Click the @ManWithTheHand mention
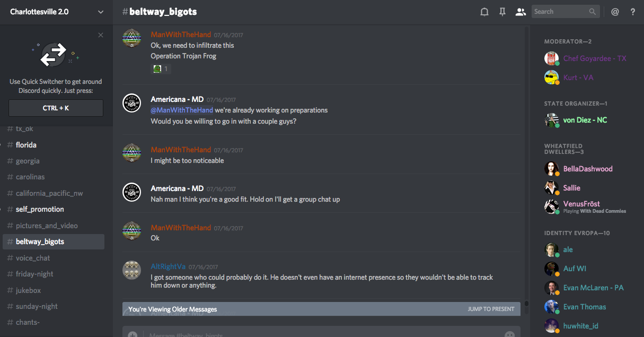 tap(182, 110)
